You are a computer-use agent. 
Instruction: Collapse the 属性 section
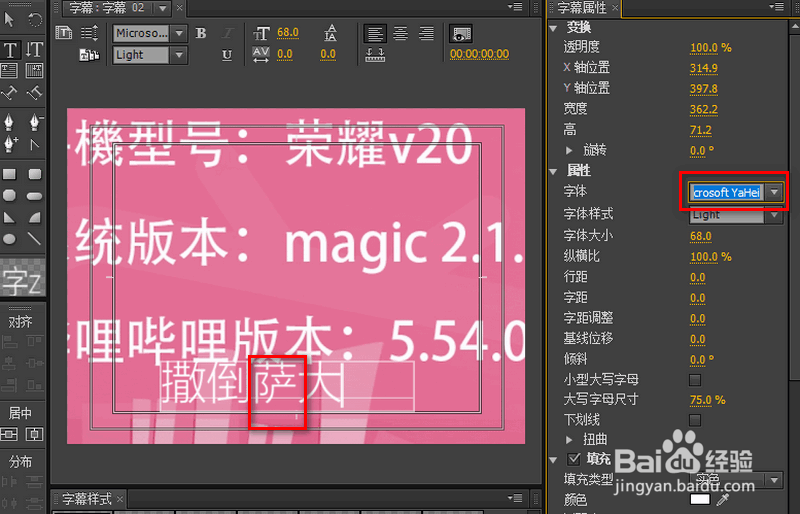coord(554,172)
